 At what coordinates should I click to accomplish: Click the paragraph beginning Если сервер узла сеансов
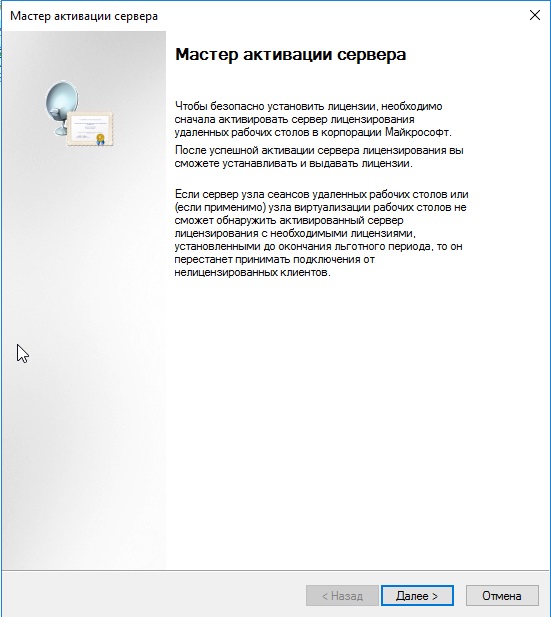[x=322, y=233]
